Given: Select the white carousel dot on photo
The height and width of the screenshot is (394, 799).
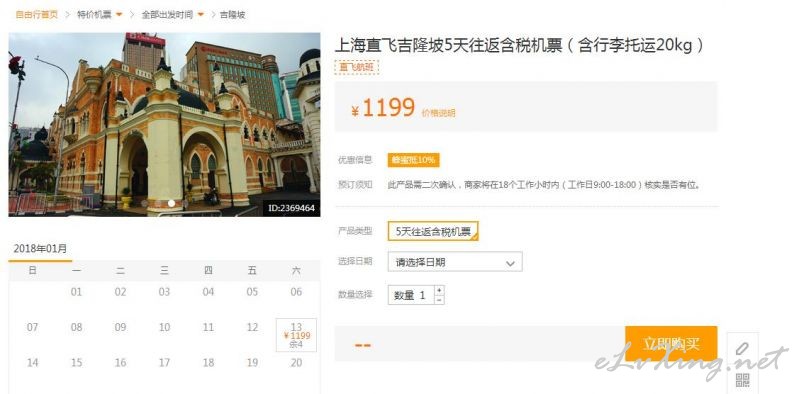Looking at the screenshot, I should pyautogui.click(x=172, y=203).
